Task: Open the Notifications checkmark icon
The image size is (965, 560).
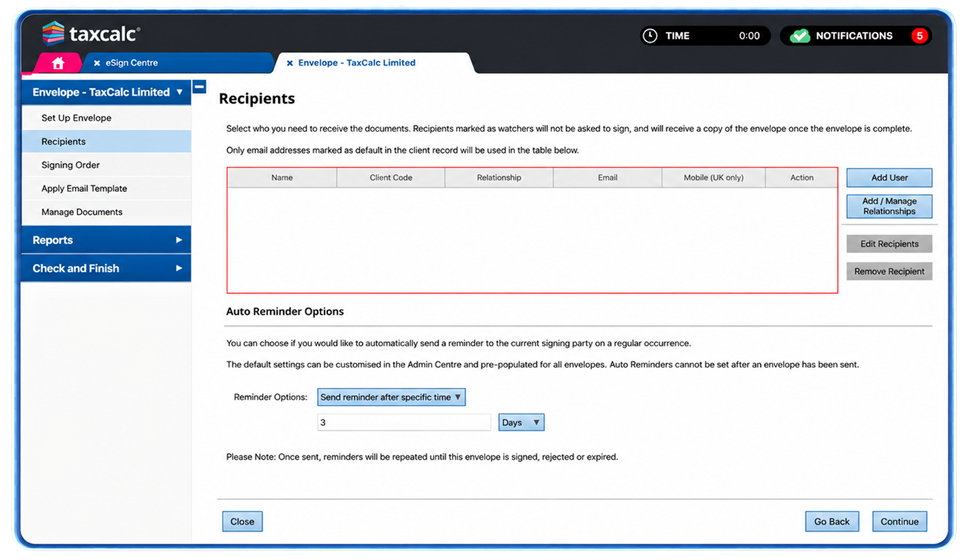Action: [x=800, y=36]
